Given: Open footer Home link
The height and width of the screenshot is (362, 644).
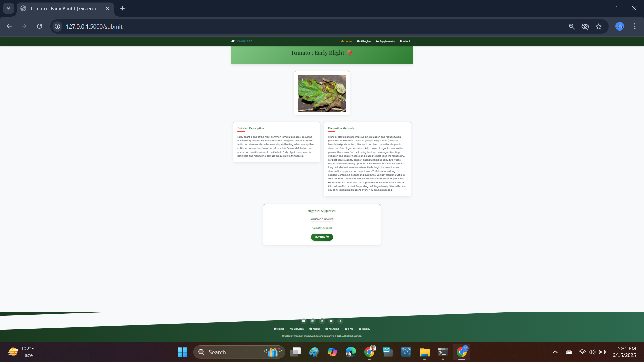Looking at the screenshot, I should tap(279, 329).
